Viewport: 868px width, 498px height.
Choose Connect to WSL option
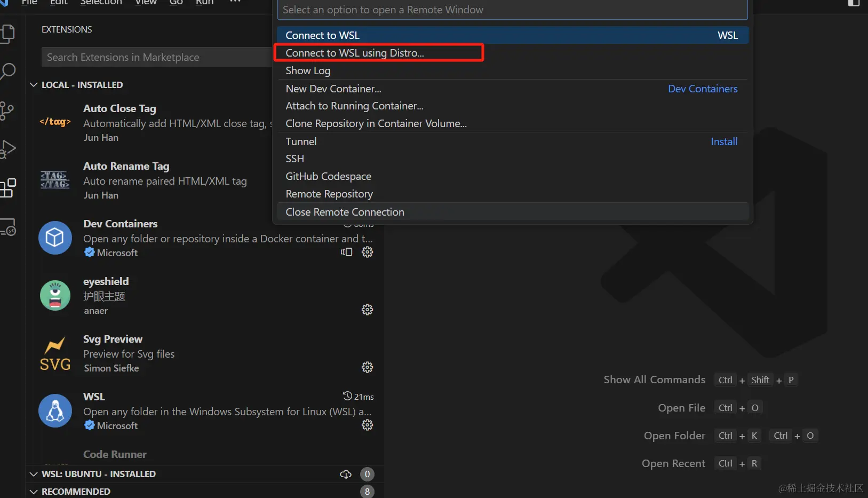click(513, 35)
